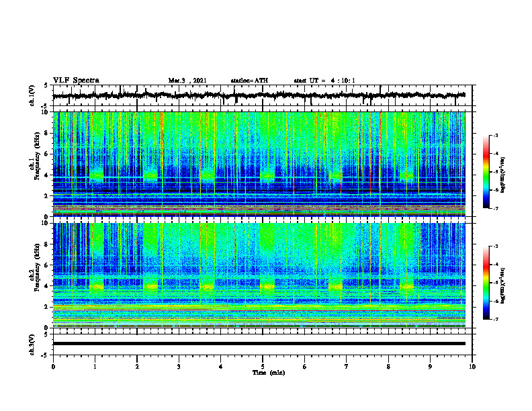
Task: Click the ch.1 waveform "5" volt tick label
Action: (46, 85)
